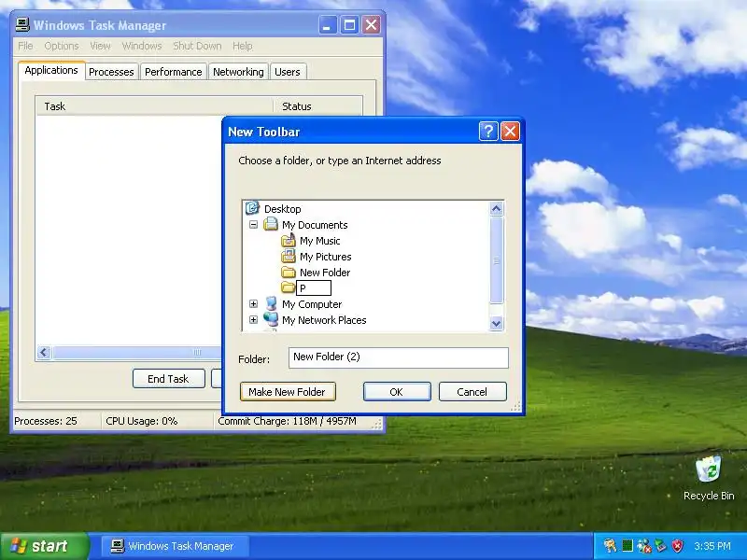The image size is (747, 560).
Task: Click the New Toolbar help question-mark button
Action: pyautogui.click(x=488, y=131)
